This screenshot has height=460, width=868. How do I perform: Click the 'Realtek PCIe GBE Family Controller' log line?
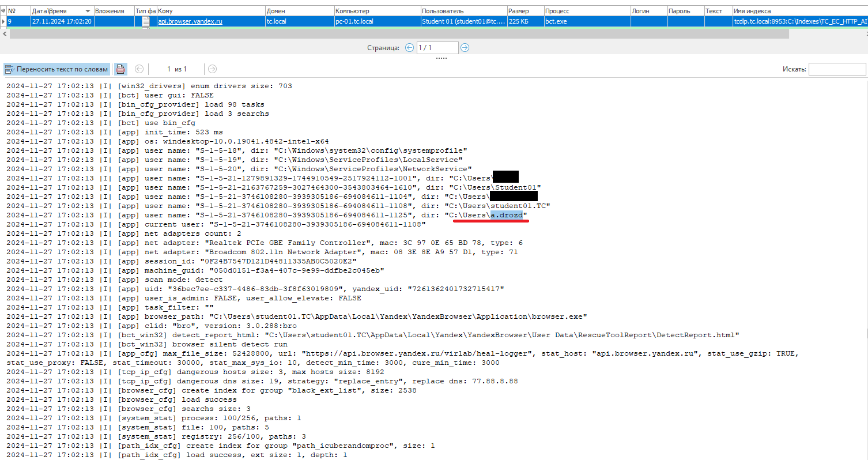tap(265, 243)
